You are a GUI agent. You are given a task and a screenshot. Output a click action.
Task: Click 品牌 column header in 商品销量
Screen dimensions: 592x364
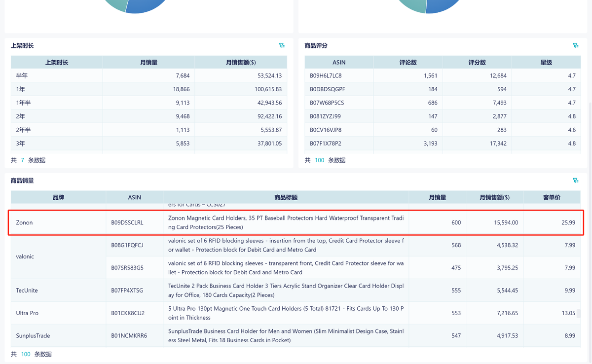click(x=58, y=197)
